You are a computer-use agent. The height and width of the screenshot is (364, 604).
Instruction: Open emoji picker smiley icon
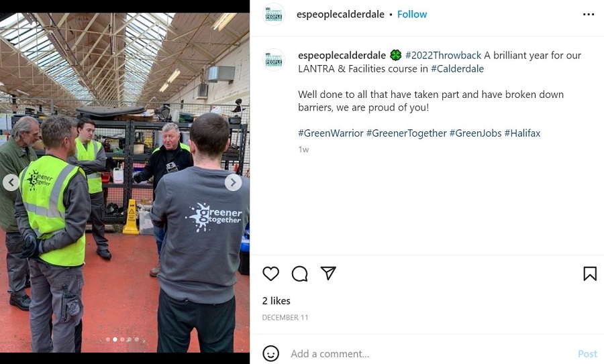tap(271, 353)
